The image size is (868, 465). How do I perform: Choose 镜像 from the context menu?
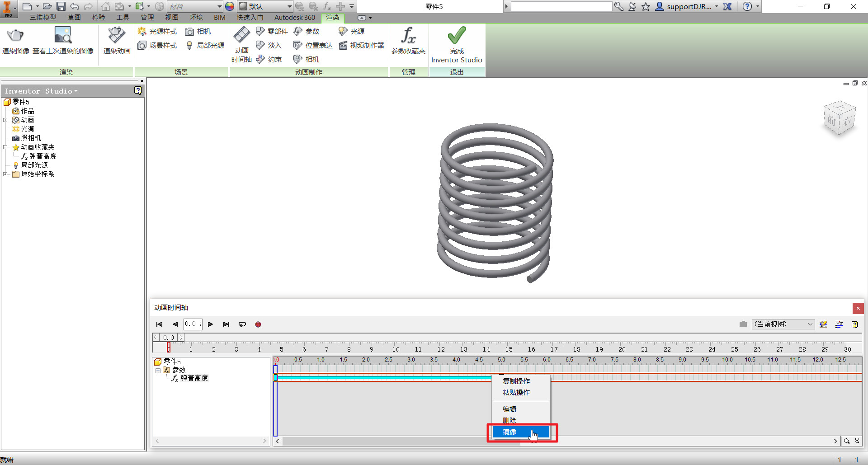click(521, 432)
